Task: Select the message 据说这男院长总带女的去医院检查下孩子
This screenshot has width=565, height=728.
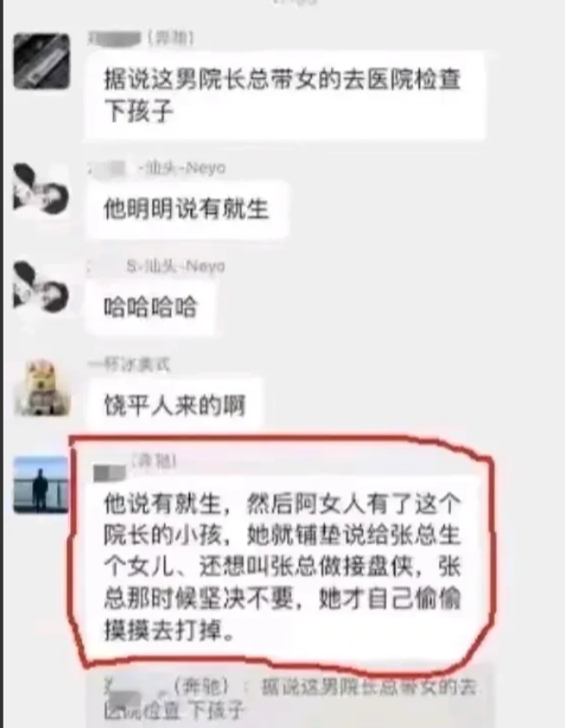Action: (x=285, y=95)
